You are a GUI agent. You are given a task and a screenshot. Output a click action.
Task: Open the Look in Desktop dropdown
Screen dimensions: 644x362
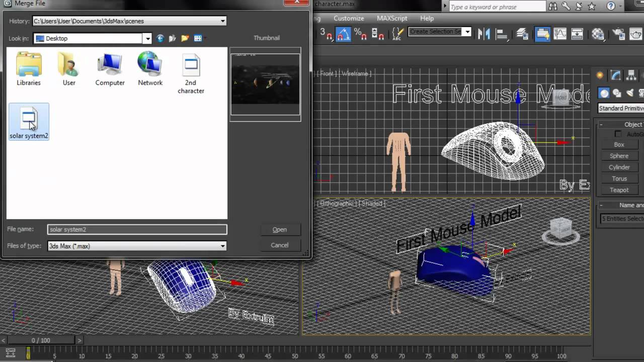point(147,38)
